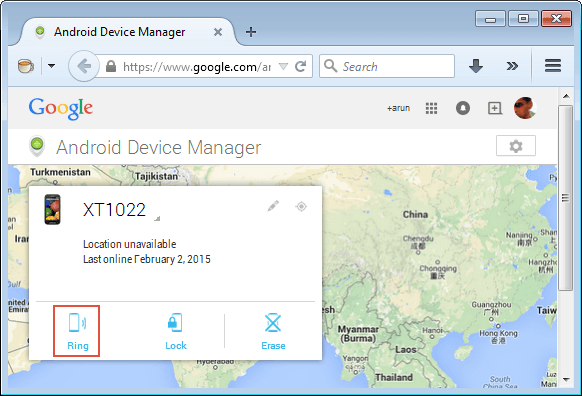This screenshot has width=582, height=396.
Task: Click the +arun link
Action: 398,108
